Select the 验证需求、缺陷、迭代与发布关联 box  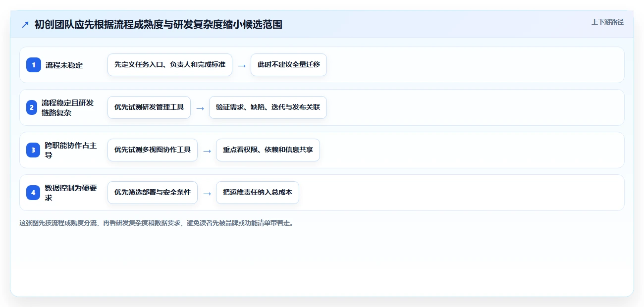point(268,107)
